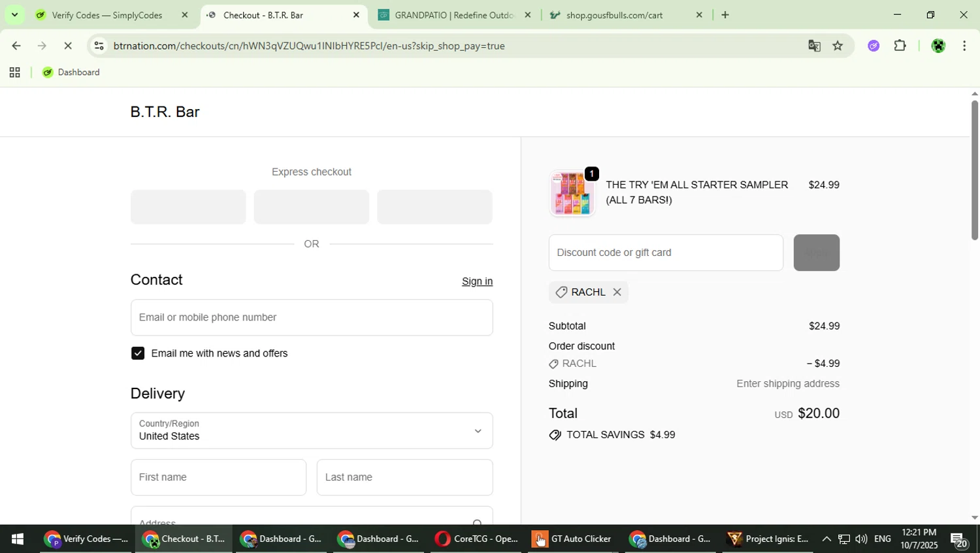Click the address bar URL

pyautogui.click(x=309, y=46)
